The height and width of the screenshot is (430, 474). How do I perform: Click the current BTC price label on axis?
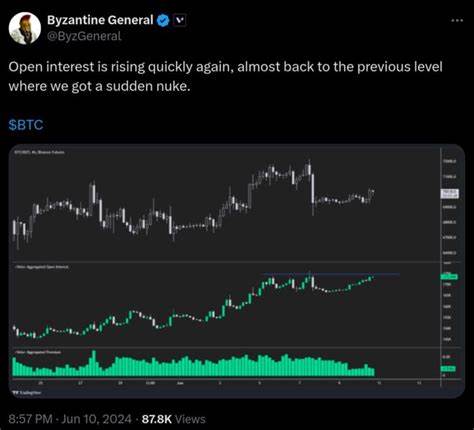[x=449, y=194]
